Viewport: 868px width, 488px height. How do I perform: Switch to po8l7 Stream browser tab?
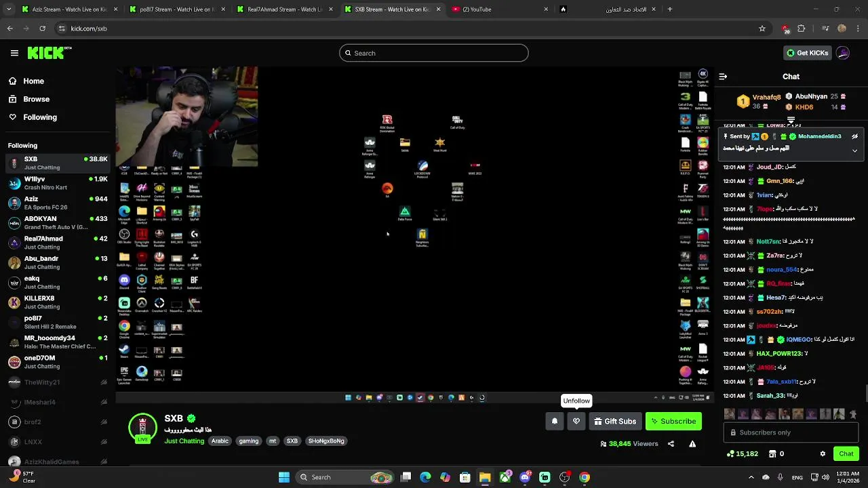click(x=176, y=9)
